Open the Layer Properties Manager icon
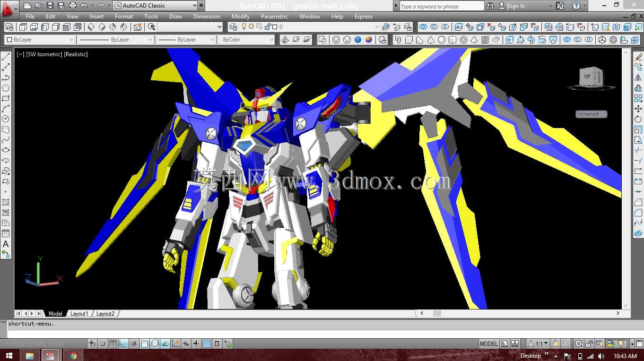 (233, 27)
